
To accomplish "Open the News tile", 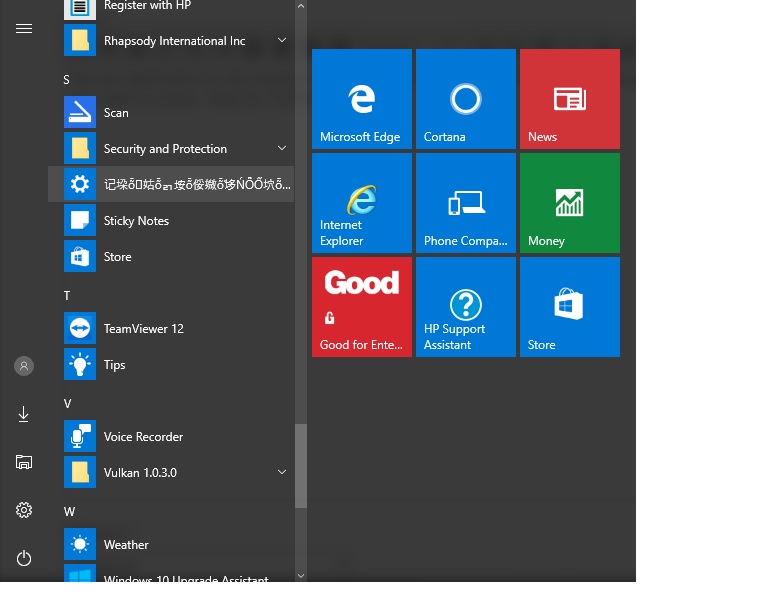I will tap(570, 99).
